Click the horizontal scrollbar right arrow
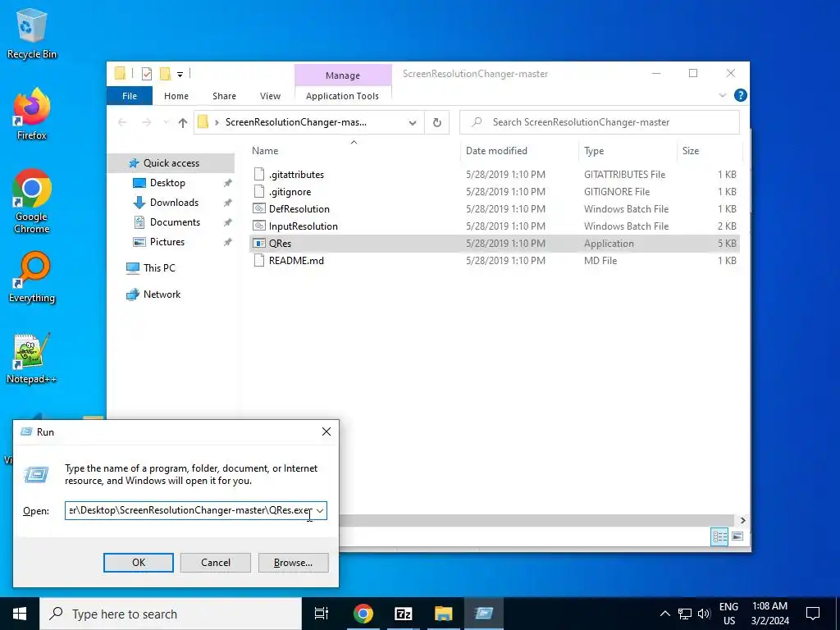This screenshot has height=630, width=840. pyautogui.click(x=742, y=520)
